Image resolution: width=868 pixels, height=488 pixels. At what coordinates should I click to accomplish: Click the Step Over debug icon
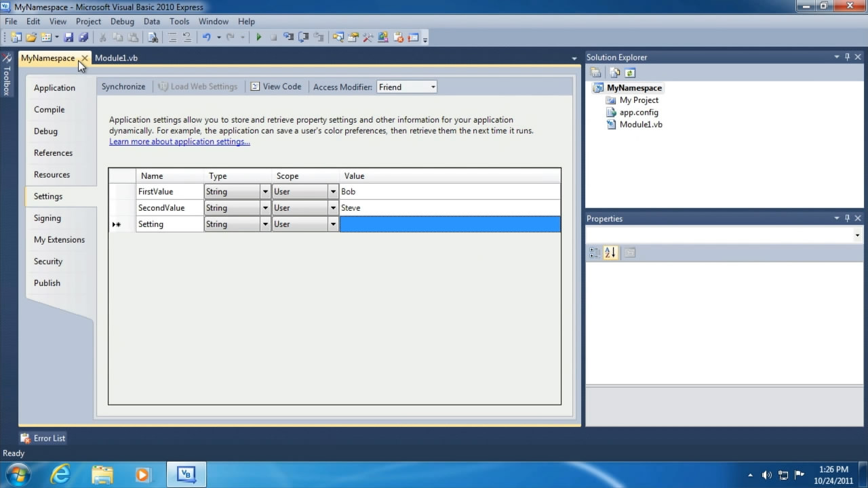pos(303,37)
